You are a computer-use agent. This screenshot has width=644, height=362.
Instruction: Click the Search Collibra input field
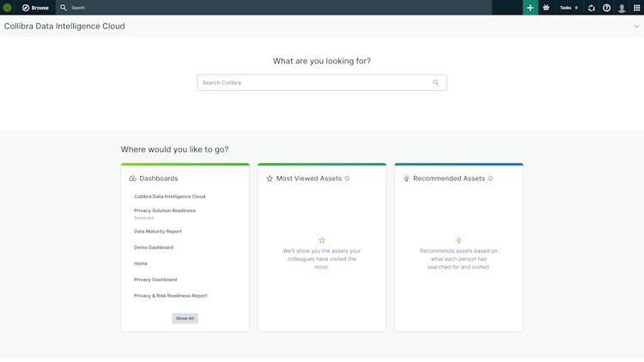coord(322,82)
